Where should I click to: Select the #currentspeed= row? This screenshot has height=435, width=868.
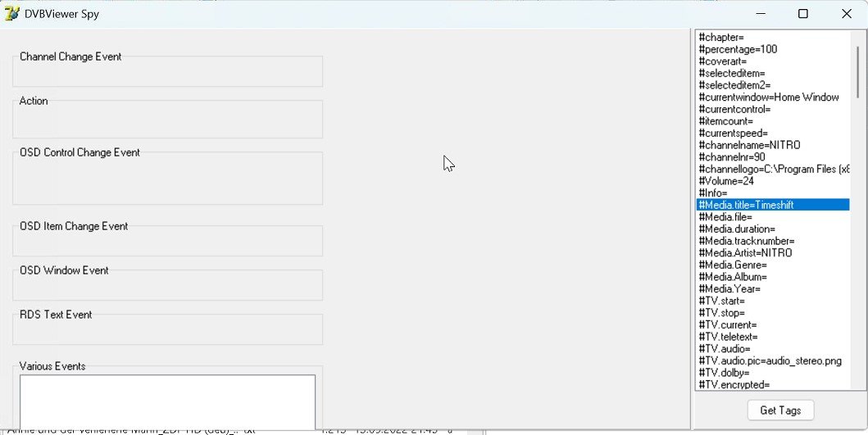point(773,133)
